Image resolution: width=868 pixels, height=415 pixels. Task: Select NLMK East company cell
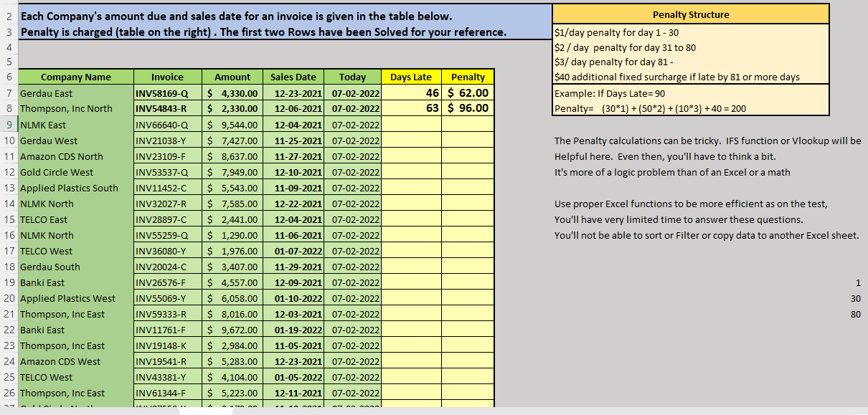76,125
